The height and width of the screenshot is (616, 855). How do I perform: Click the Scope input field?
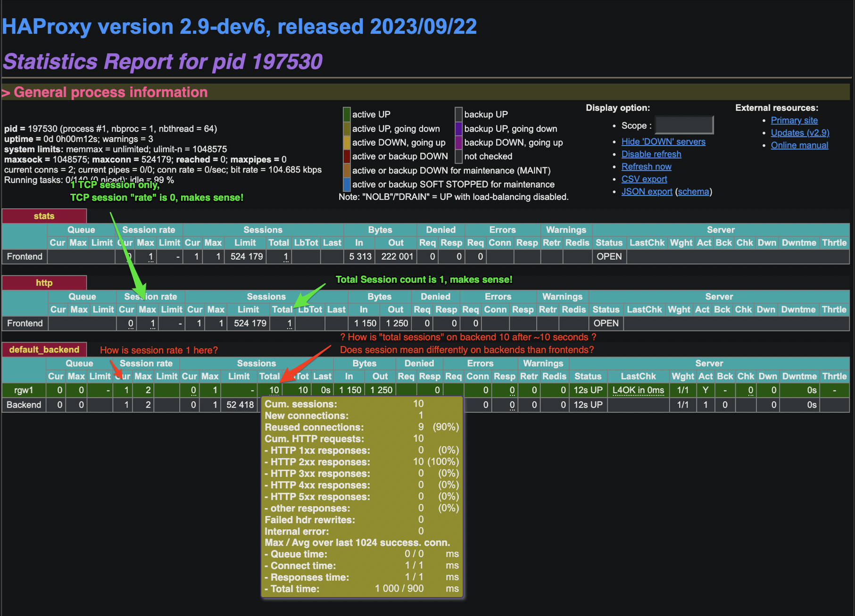[684, 125]
